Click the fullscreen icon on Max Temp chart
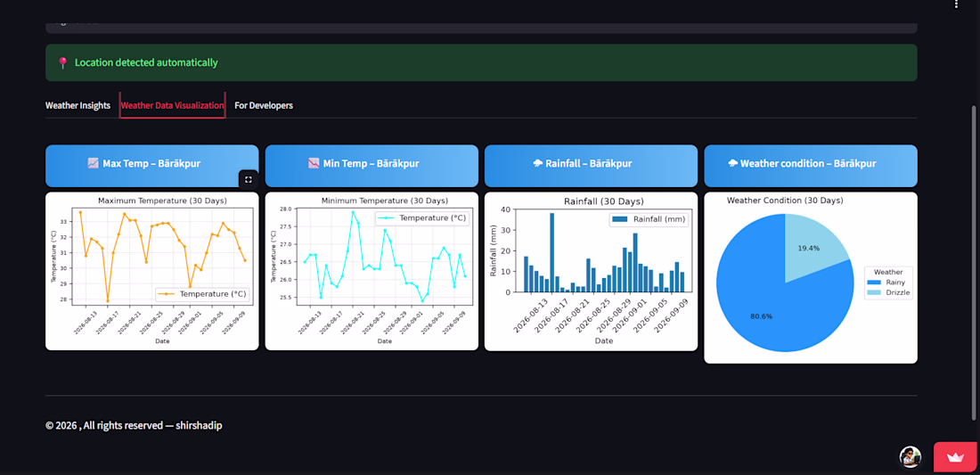Image resolution: width=980 pixels, height=475 pixels. (249, 179)
